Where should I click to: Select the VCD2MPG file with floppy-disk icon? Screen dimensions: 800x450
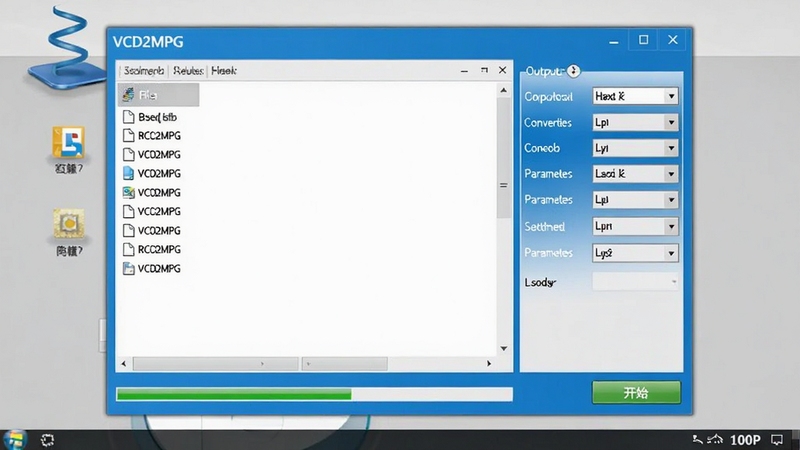[x=152, y=268]
